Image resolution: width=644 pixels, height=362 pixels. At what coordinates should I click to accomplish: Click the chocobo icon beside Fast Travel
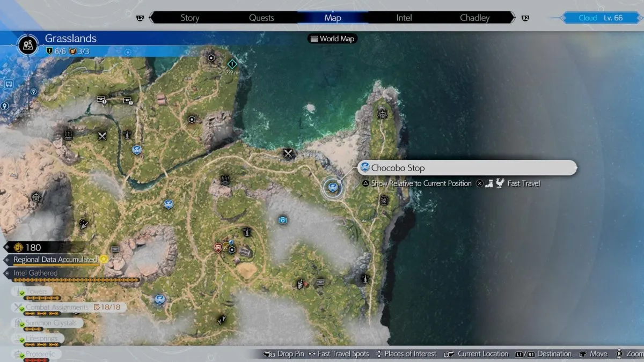coord(500,183)
